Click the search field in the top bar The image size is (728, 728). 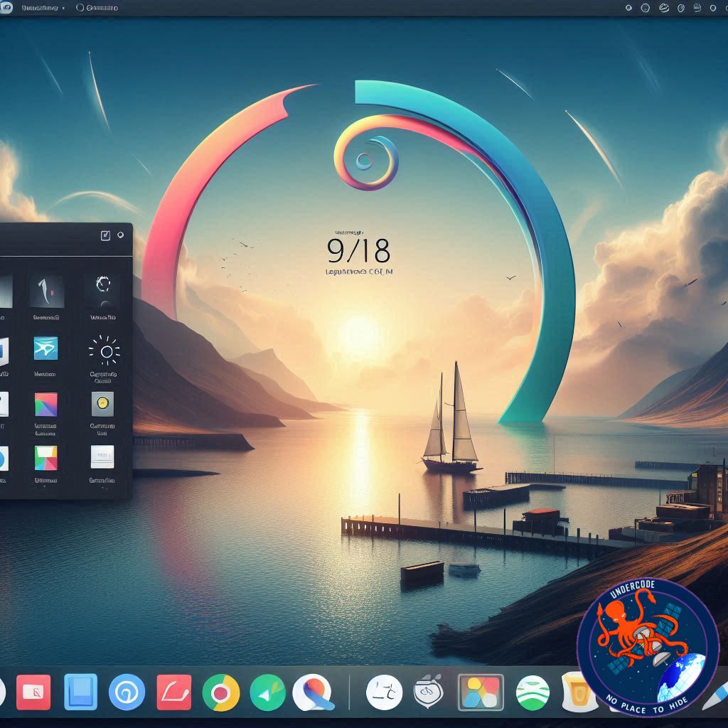[x=97, y=8]
